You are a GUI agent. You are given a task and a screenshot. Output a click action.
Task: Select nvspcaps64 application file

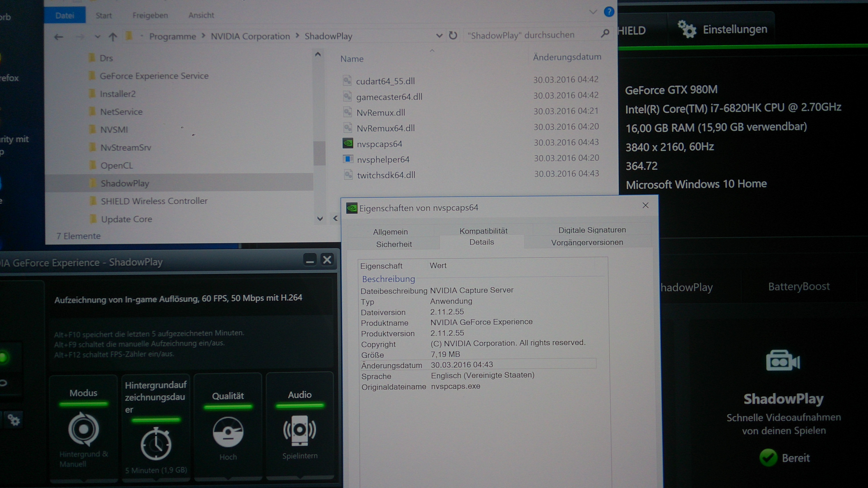pyautogui.click(x=379, y=144)
